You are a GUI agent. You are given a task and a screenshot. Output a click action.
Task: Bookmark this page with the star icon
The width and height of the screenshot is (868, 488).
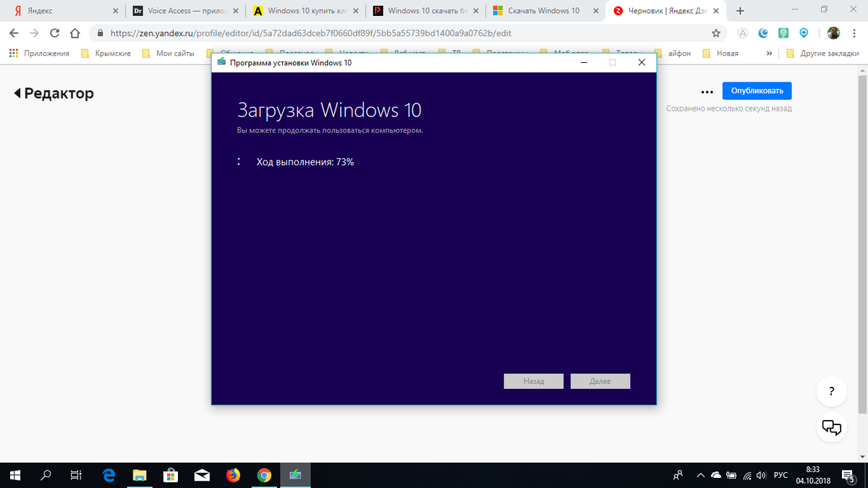pos(716,33)
